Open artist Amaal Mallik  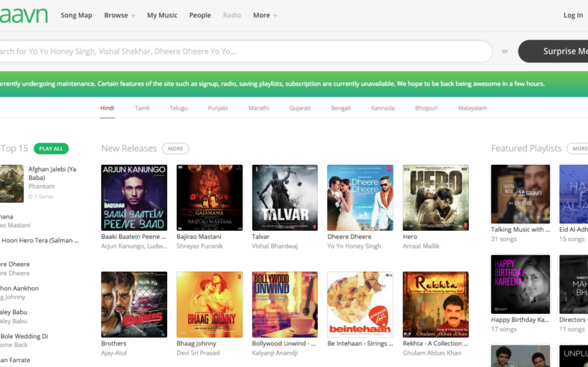tap(421, 247)
